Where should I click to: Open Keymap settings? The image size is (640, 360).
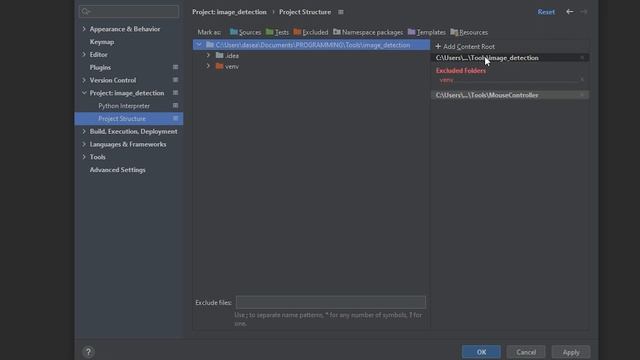pyautogui.click(x=102, y=42)
